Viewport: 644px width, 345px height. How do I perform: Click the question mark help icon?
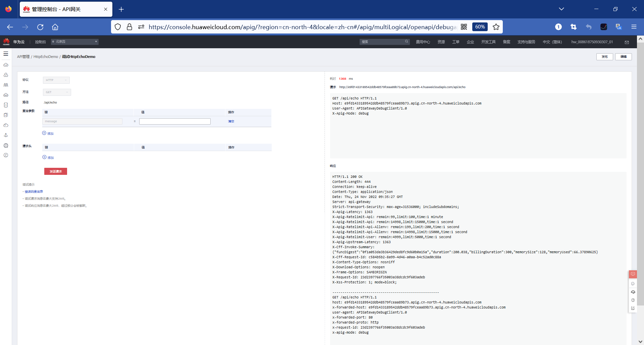(x=633, y=300)
